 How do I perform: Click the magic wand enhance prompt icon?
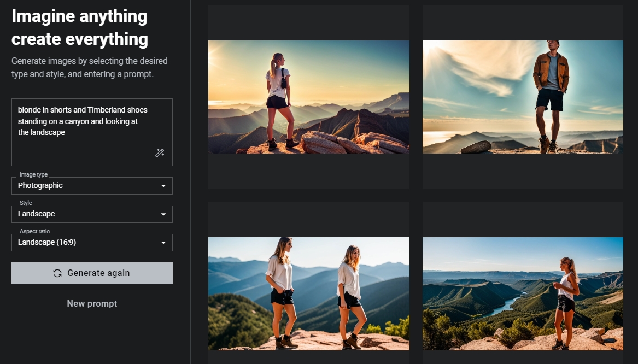pyautogui.click(x=160, y=153)
